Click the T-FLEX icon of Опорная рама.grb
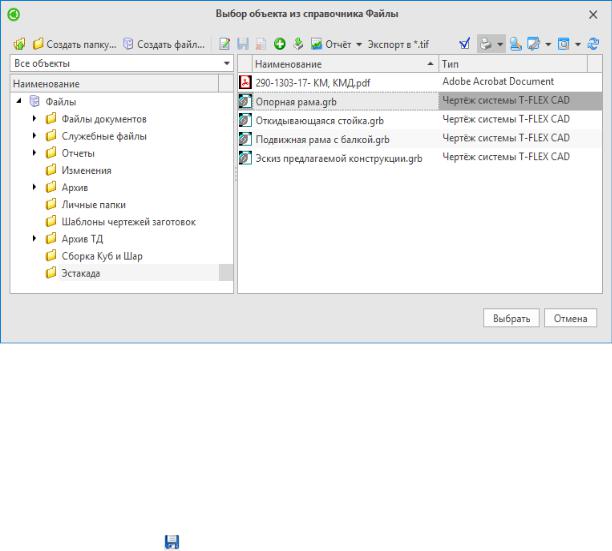612x551 pixels. (245, 101)
